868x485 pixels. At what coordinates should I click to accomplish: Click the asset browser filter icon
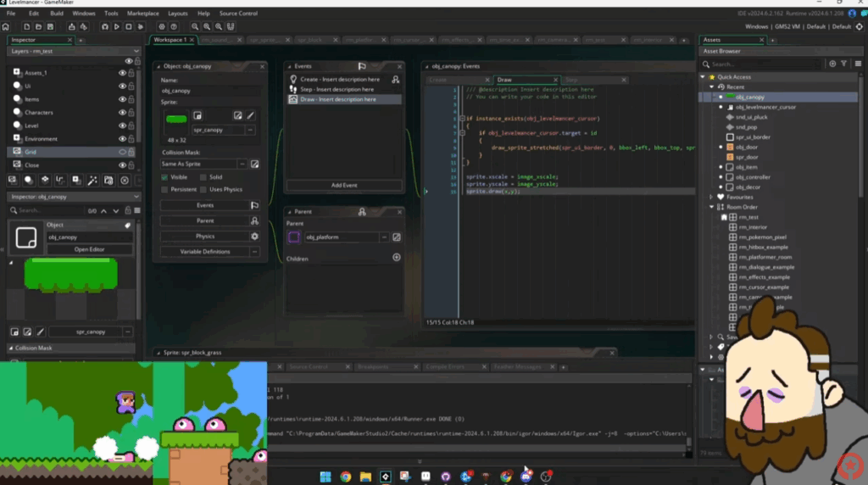point(844,64)
